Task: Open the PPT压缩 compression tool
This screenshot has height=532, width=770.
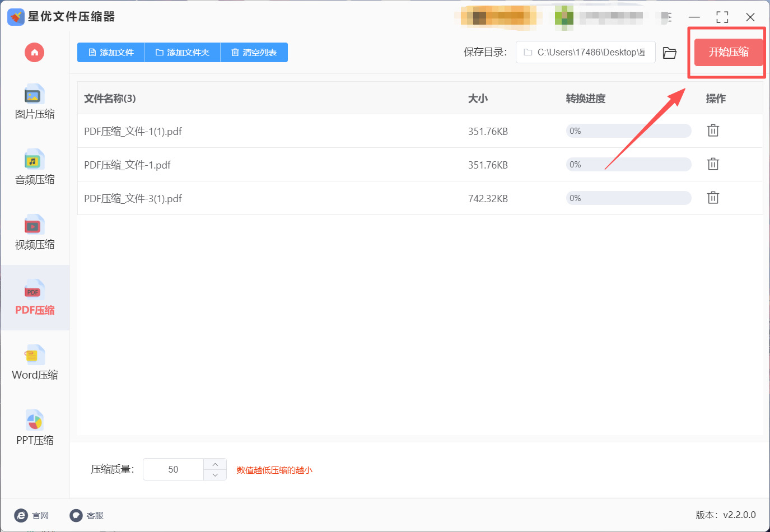Action: coord(35,429)
